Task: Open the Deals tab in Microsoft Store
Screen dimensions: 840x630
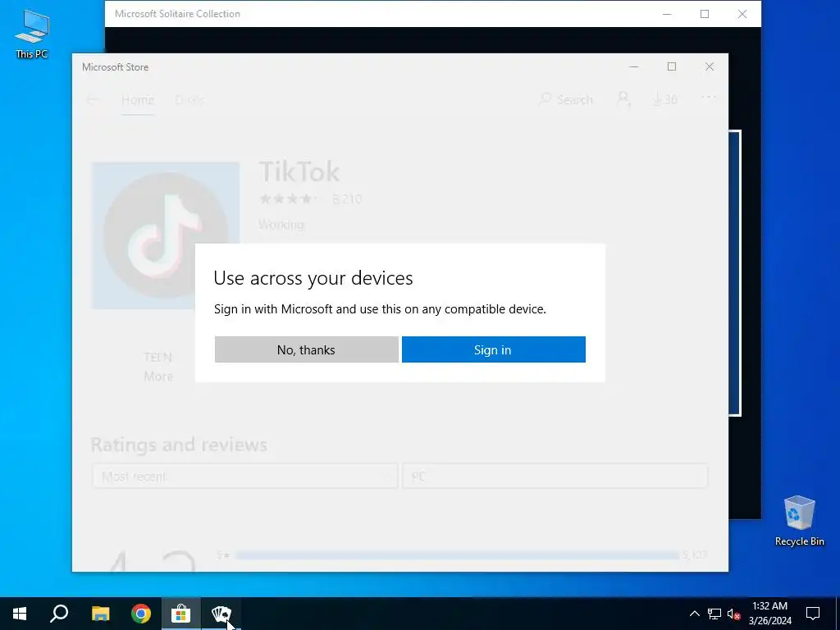Action: click(189, 99)
